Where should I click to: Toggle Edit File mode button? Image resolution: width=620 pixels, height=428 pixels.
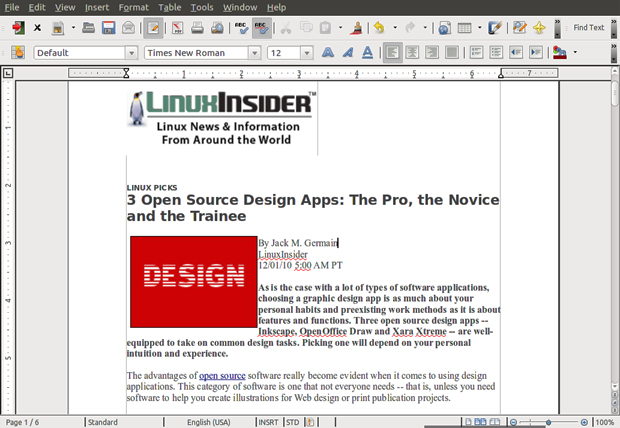click(x=153, y=28)
